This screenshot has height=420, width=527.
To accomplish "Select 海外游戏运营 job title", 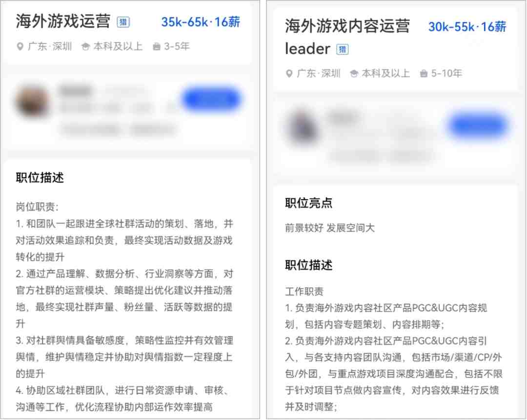I will click(x=63, y=21).
